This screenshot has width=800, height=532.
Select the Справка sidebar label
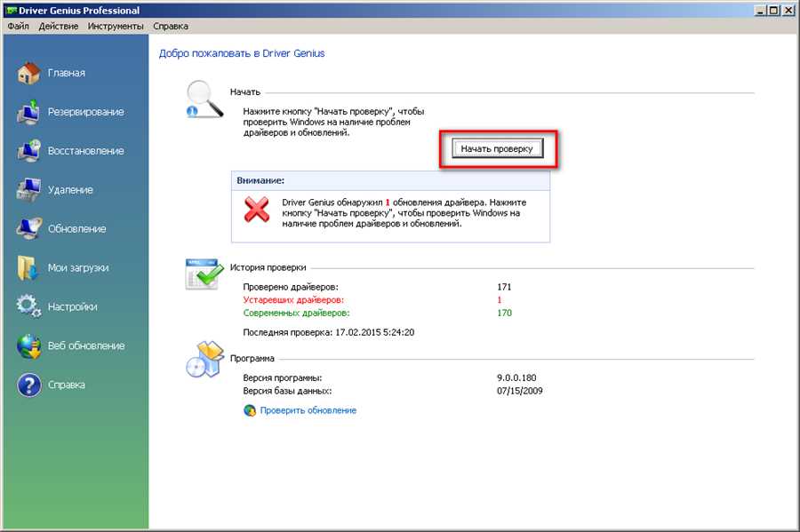coord(67,385)
